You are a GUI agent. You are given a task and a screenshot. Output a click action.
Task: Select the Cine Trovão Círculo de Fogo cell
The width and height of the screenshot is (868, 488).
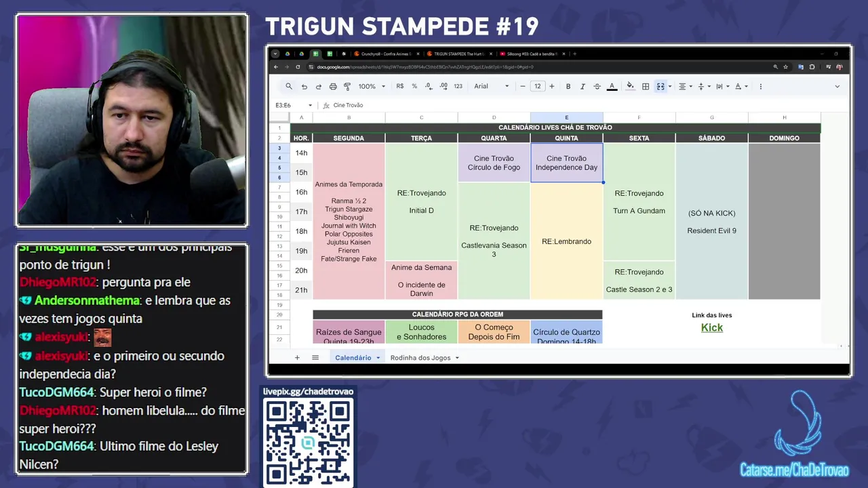(494, 163)
